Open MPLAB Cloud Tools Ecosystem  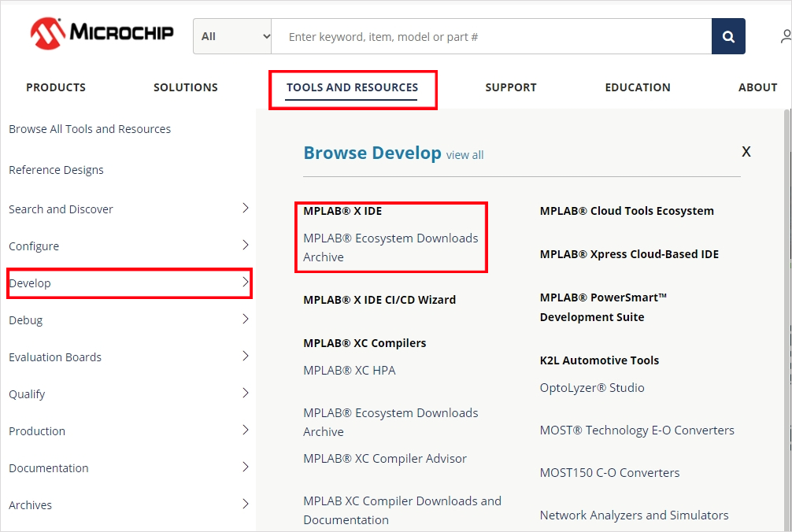[627, 211]
